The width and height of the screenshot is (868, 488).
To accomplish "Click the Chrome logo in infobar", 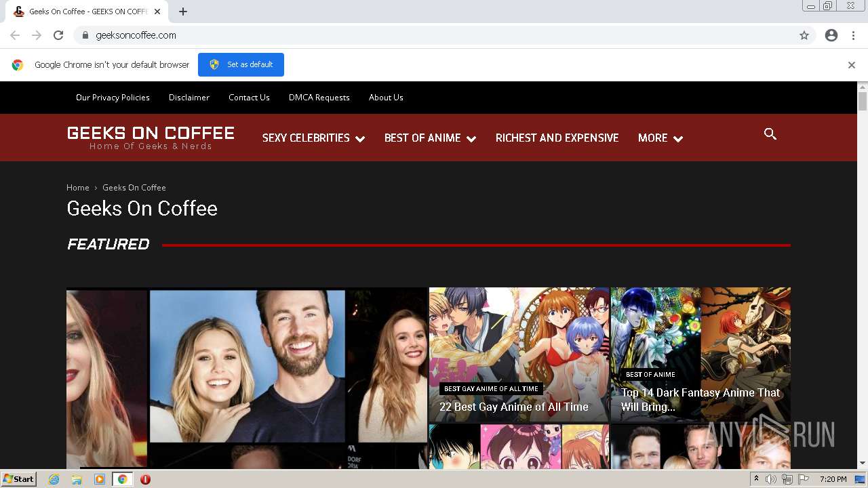I will pos(18,65).
